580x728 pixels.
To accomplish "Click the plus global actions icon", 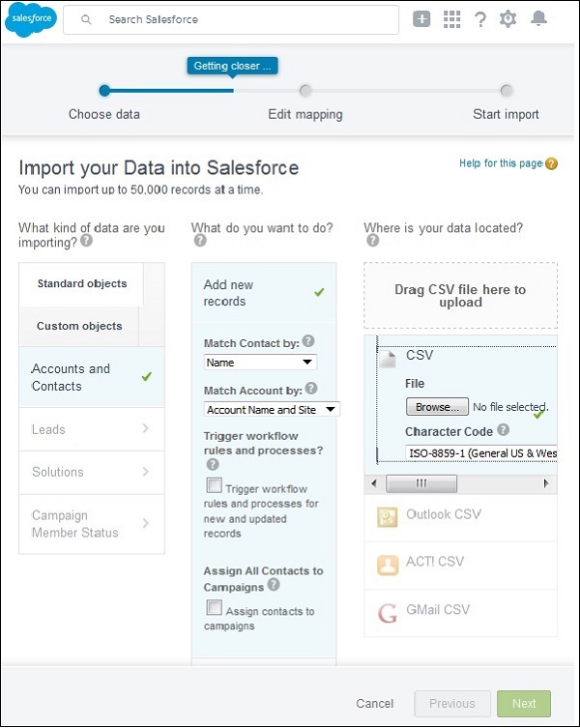I will tap(421, 19).
